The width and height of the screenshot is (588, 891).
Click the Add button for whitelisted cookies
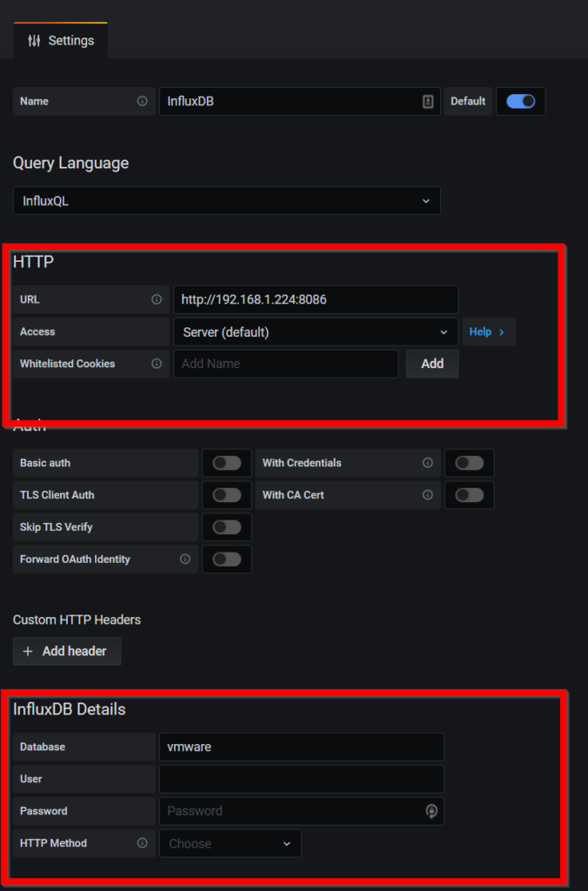(432, 364)
